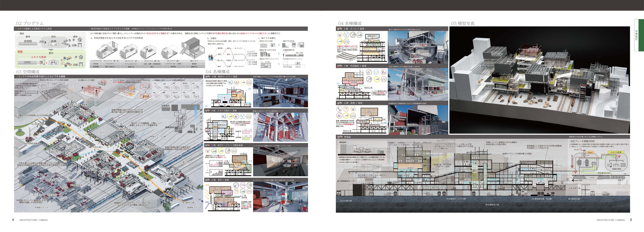This screenshot has width=644, height=232.
Task: Click the "現状" diagram label
Action: [x=22, y=34]
